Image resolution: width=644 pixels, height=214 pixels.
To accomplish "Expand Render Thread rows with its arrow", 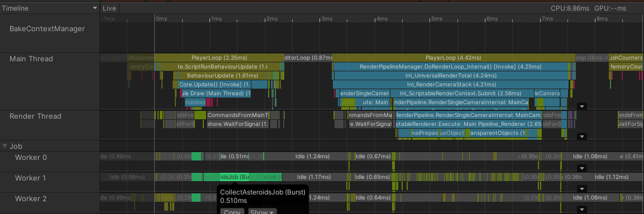I will point(581,137).
